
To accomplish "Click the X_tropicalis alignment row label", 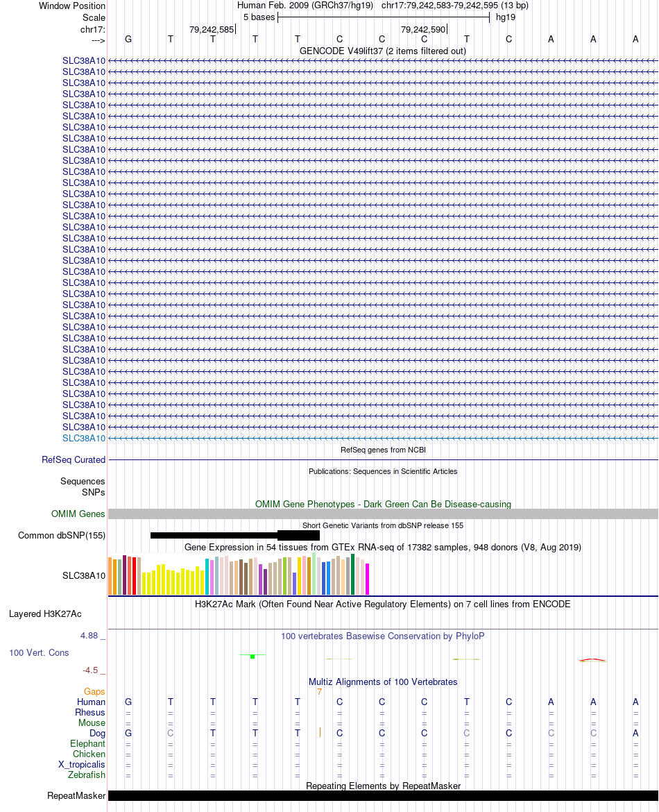I will 82,764.
